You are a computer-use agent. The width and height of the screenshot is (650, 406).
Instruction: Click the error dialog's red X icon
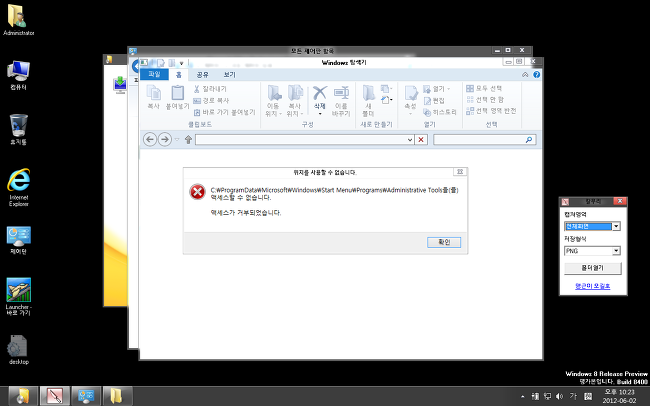tap(197, 192)
